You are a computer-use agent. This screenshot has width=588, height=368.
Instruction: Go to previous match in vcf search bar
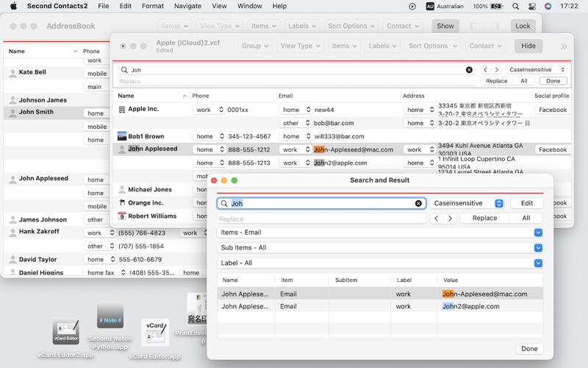click(x=486, y=70)
